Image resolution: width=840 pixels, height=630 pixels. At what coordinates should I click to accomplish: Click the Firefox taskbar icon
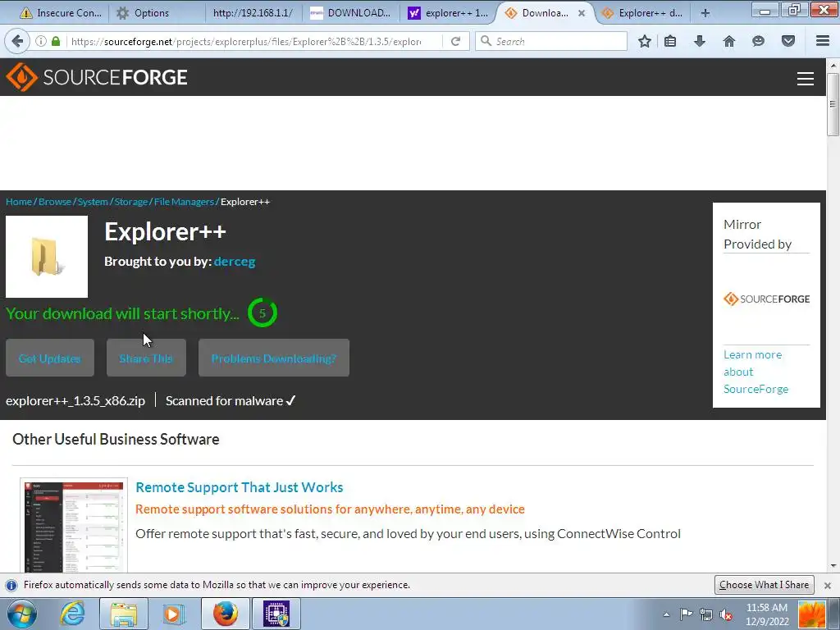tap(225, 614)
